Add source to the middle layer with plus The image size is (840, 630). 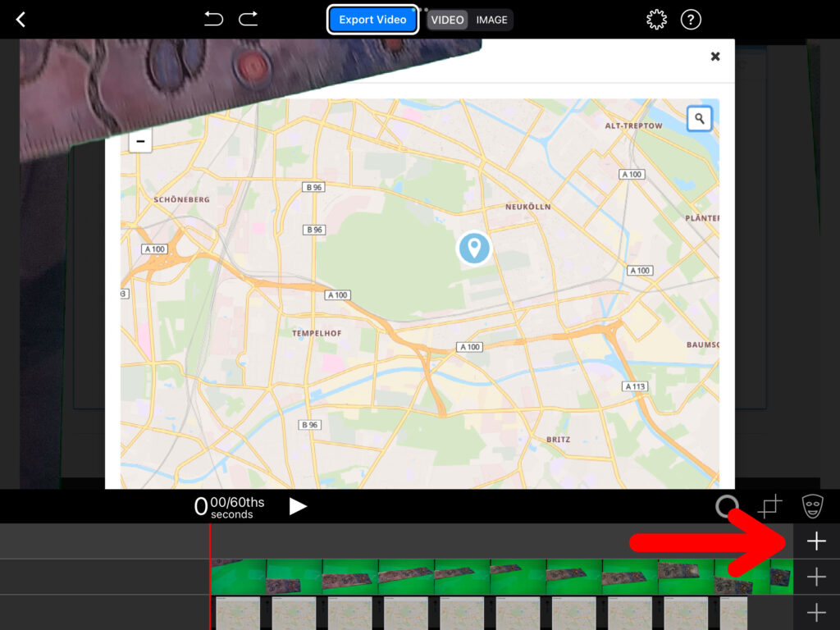coord(816,577)
